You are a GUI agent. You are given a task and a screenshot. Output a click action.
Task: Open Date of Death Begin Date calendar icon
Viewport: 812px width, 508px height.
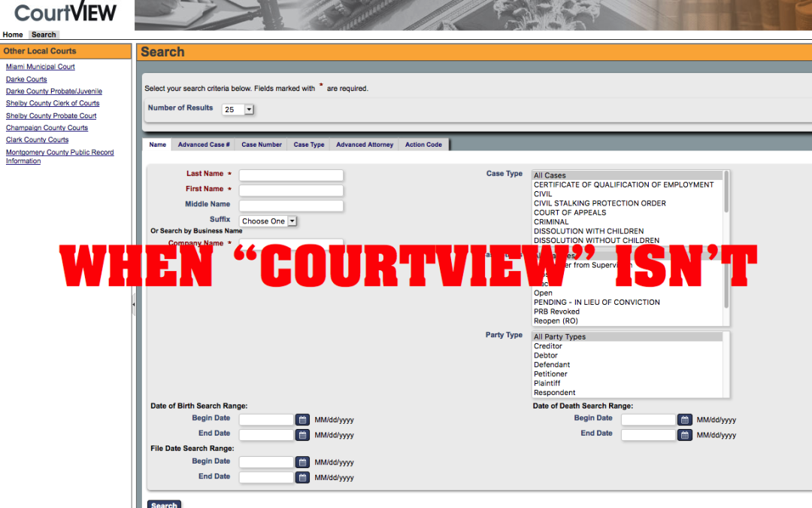click(685, 420)
